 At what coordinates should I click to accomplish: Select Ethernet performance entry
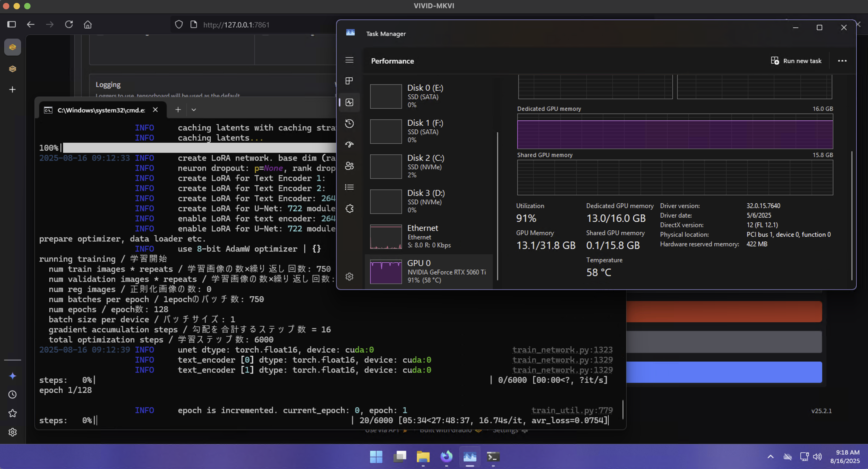[428, 236]
